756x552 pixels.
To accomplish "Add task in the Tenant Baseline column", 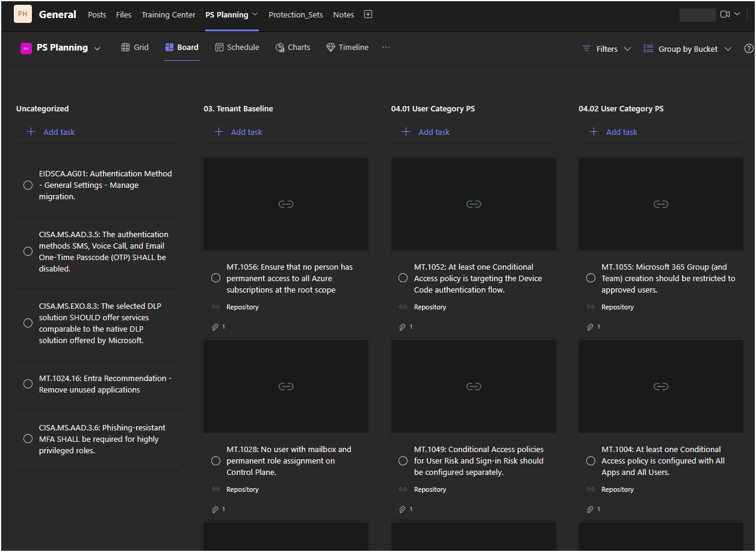I will pos(238,131).
